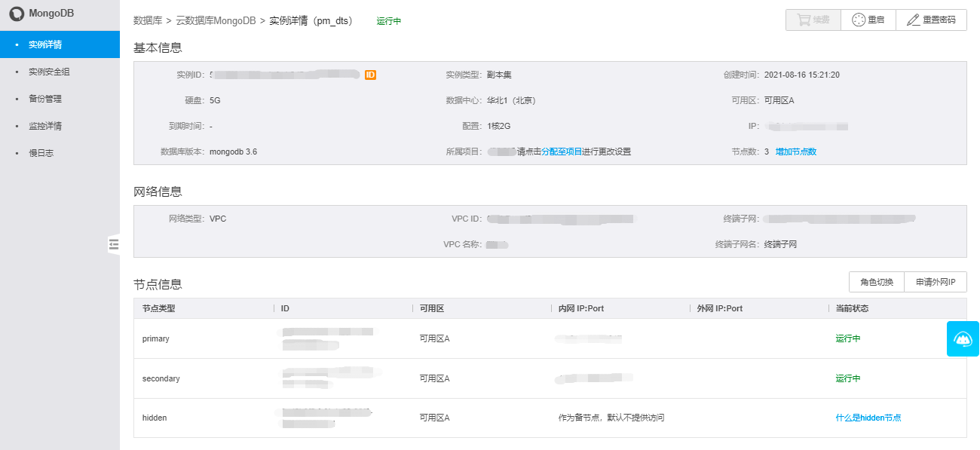The height and width of the screenshot is (450, 980).
Task: Click the orange ID copy icon
Action: click(x=370, y=75)
